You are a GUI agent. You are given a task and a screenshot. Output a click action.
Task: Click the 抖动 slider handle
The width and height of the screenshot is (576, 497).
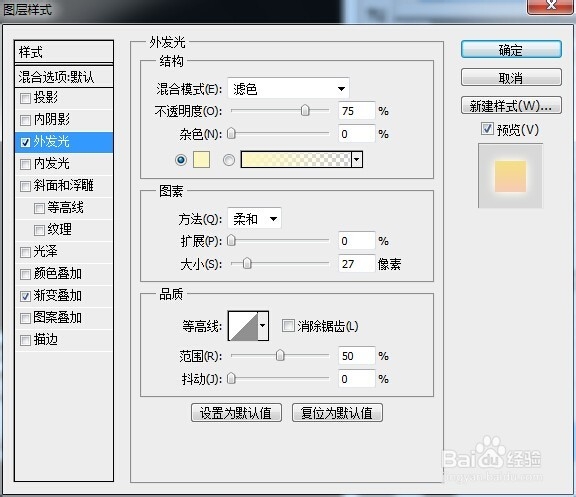pos(231,378)
